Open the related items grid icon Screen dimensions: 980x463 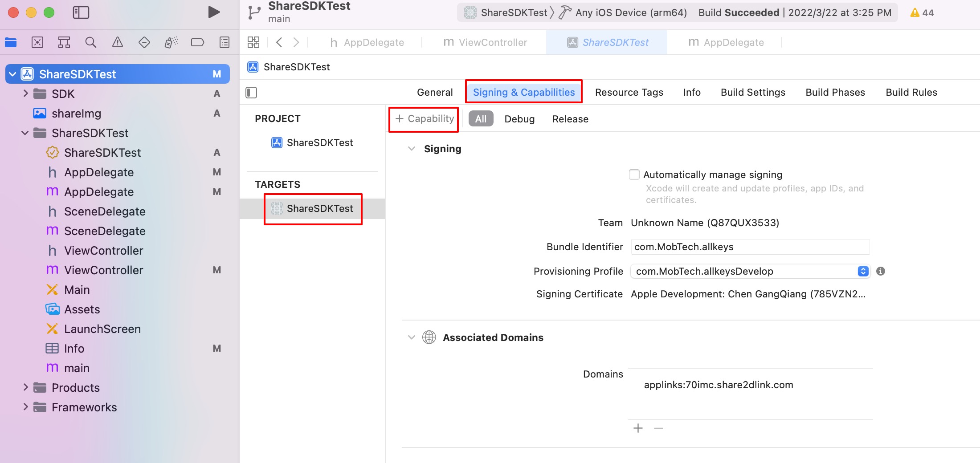pyautogui.click(x=253, y=42)
